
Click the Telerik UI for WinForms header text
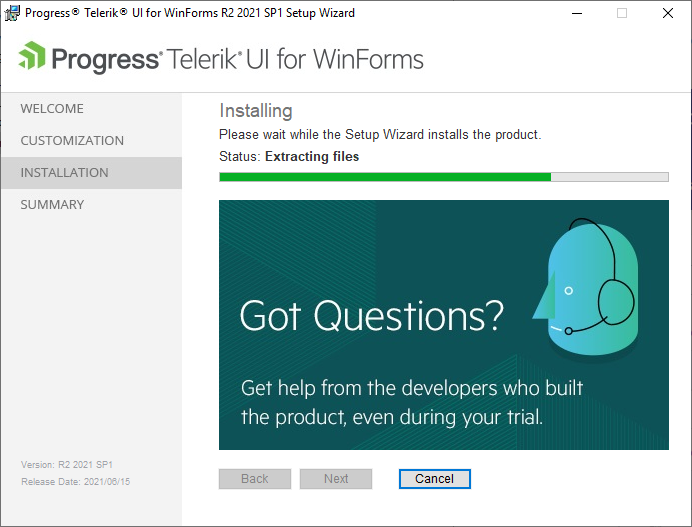pyautogui.click(x=295, y=60)
